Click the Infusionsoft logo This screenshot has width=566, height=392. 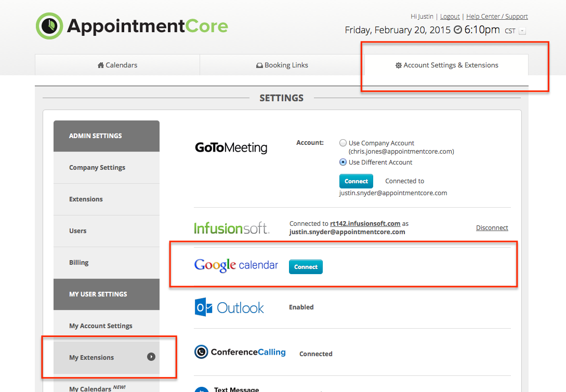[232, 228]
